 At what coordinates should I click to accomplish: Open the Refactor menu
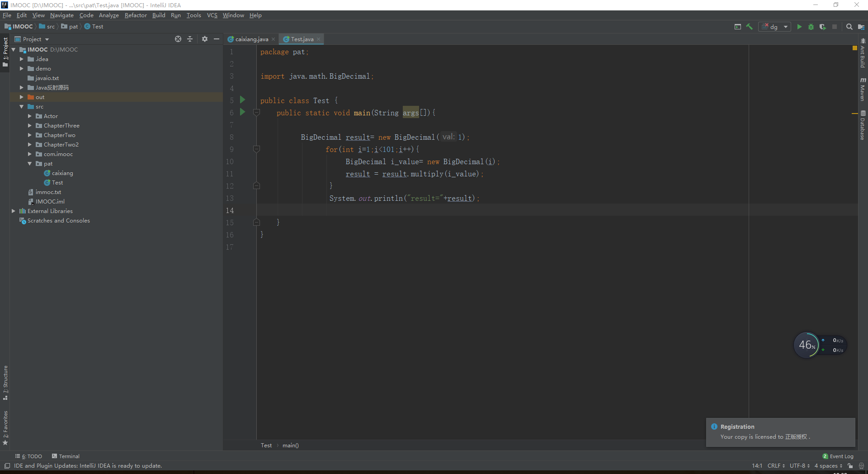point(136,15)
